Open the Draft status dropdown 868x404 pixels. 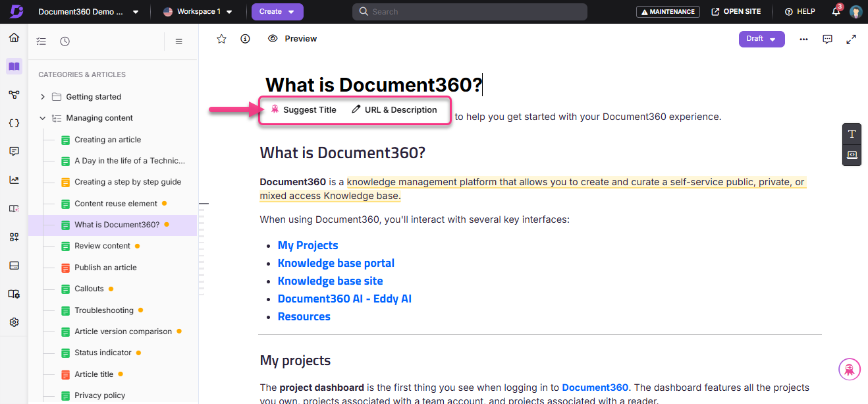(761, 39)
